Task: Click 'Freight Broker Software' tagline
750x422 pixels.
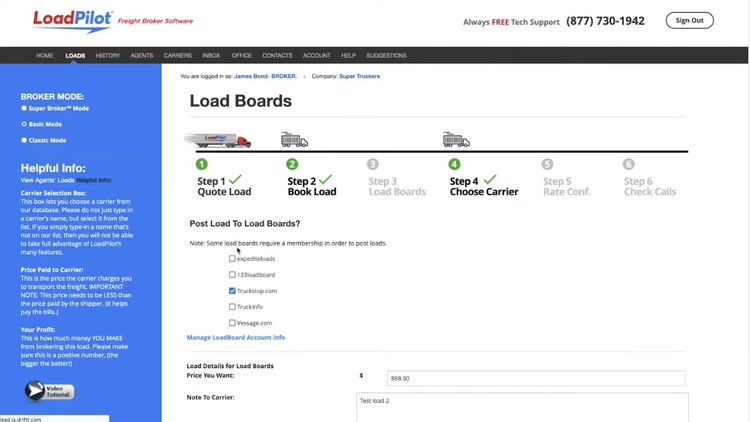Action: click(x=155, y=21)
